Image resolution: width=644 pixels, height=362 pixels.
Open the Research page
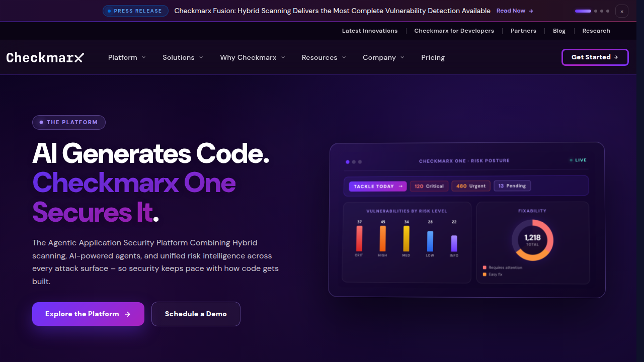pos(596,31)
